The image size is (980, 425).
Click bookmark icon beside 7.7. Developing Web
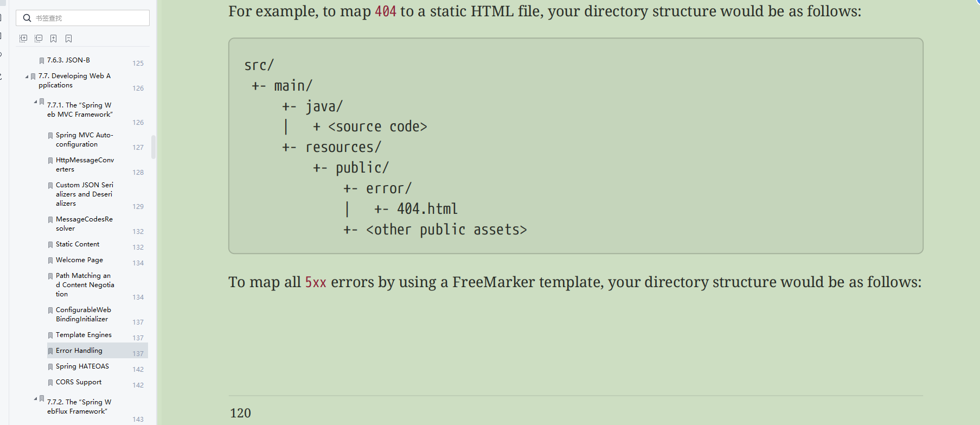point(33,77)
